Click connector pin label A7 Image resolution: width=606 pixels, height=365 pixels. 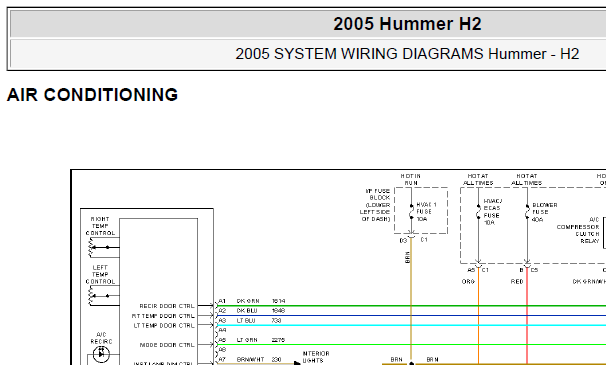pyautogui.click(x=222, y=359)
